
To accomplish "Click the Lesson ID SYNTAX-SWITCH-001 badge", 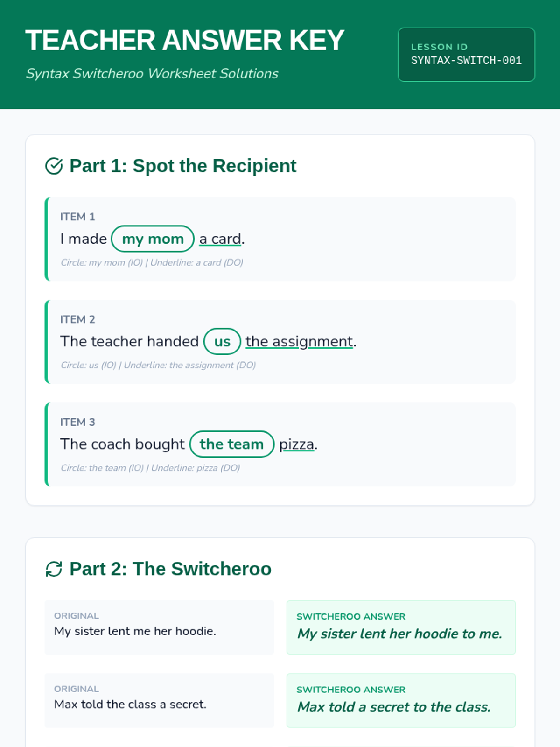I will point(466,55).
